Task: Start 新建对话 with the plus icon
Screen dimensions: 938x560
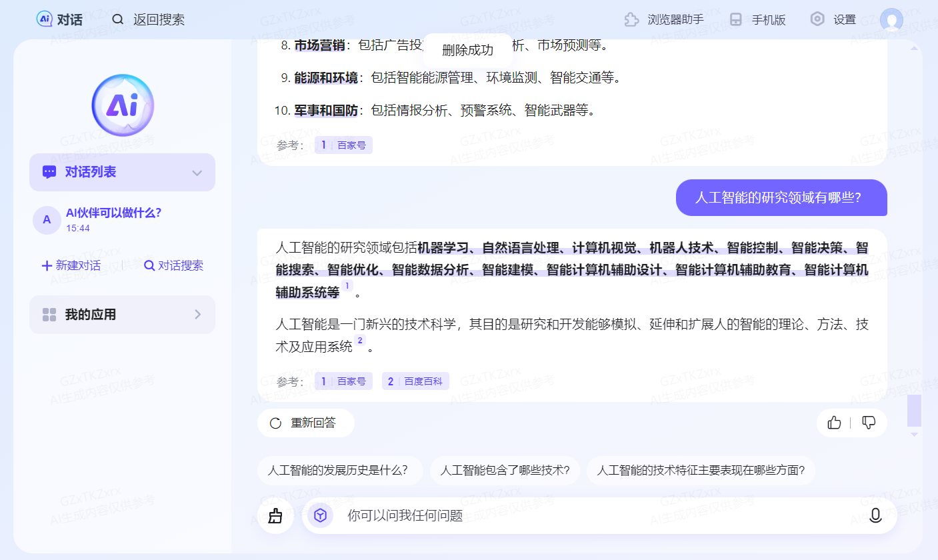Action: point(45,265)
